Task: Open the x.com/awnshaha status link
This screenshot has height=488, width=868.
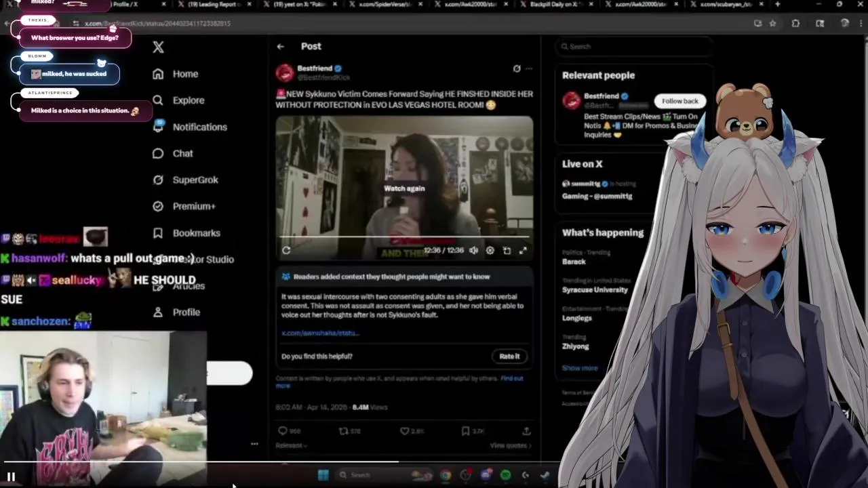Action: tap(320, 333)
